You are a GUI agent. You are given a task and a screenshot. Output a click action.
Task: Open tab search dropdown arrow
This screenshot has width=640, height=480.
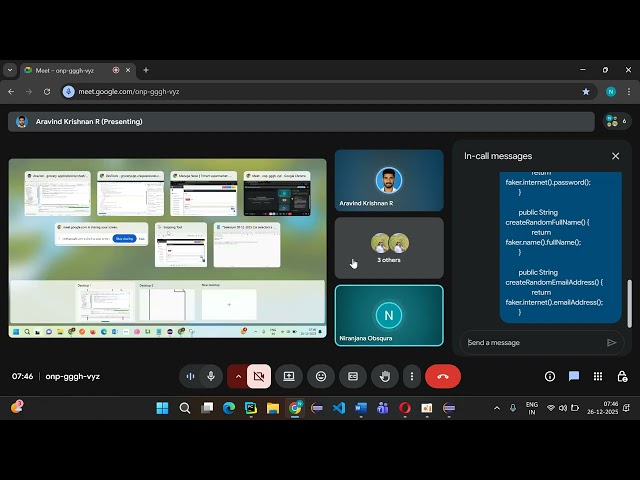(x=10, y=70)
